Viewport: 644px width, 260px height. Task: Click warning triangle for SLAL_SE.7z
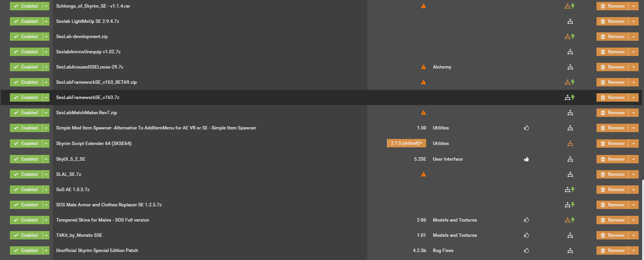click(x=423, y=174)
